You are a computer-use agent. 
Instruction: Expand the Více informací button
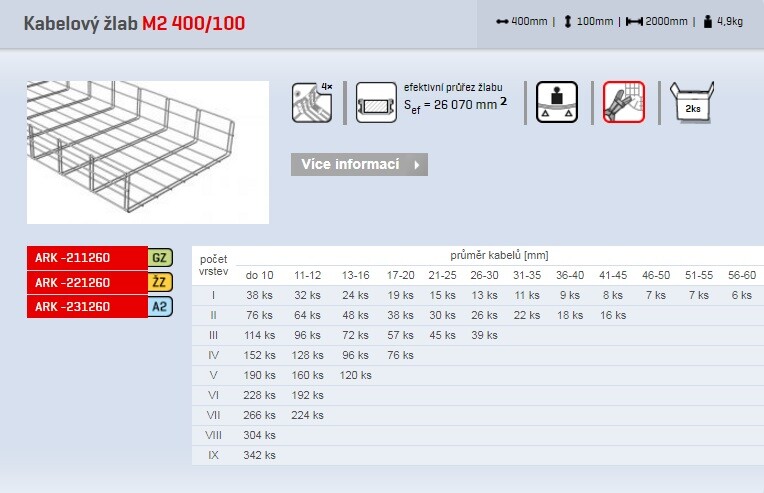[x=359, y=164]
